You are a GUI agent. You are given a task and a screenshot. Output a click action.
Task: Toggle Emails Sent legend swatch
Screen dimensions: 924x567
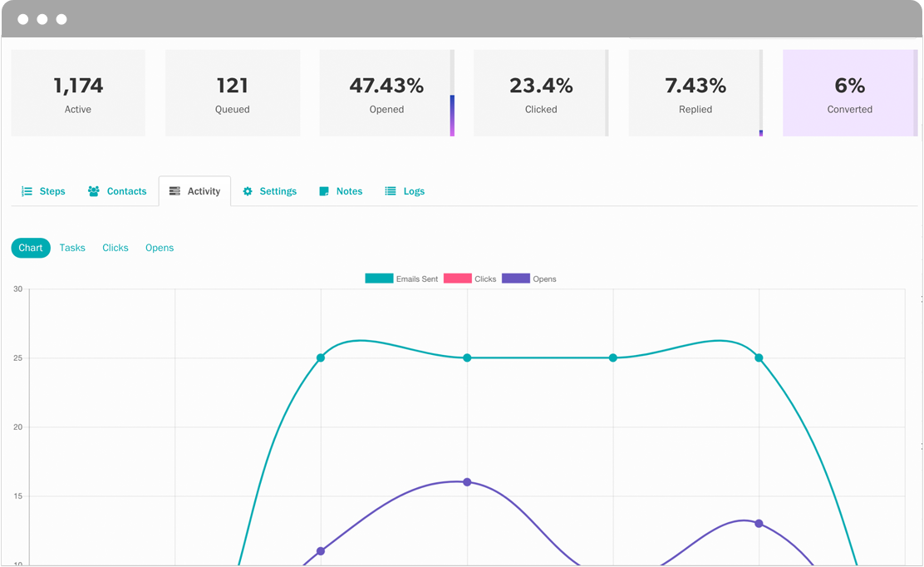pyautogui.click(x=379, y=279)
